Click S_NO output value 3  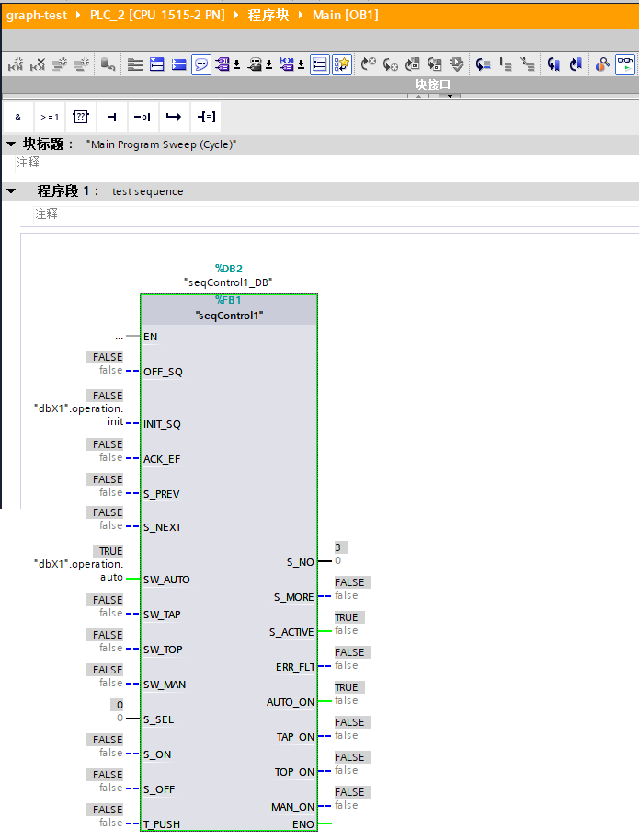click(340, 547)
